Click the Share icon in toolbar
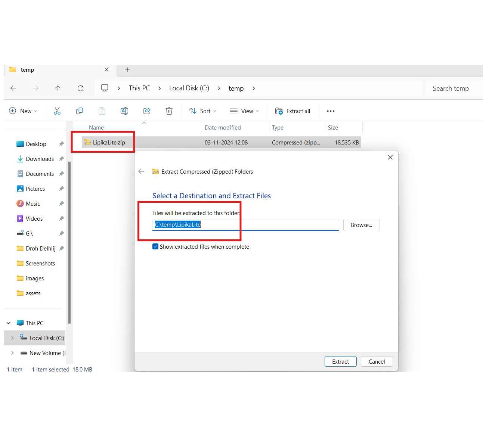Image resolution: width=483 pixels, height=448 pixels. [x=147, y=111]
